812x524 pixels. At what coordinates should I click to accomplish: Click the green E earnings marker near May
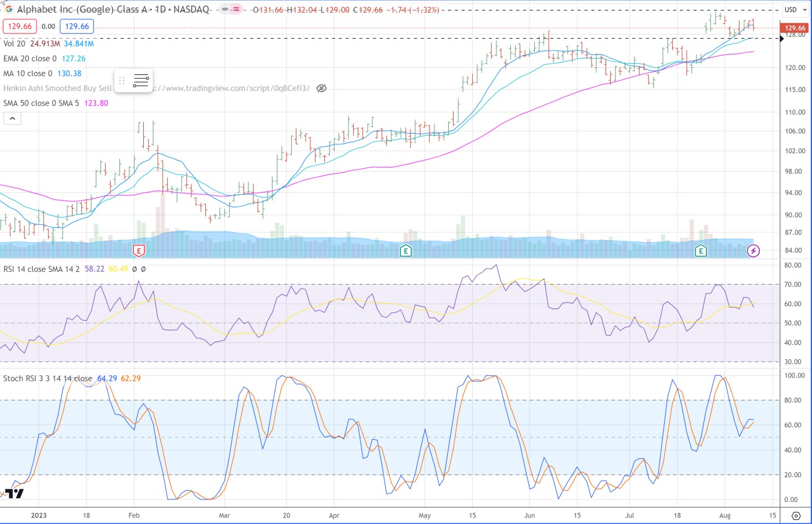point(405,250)
